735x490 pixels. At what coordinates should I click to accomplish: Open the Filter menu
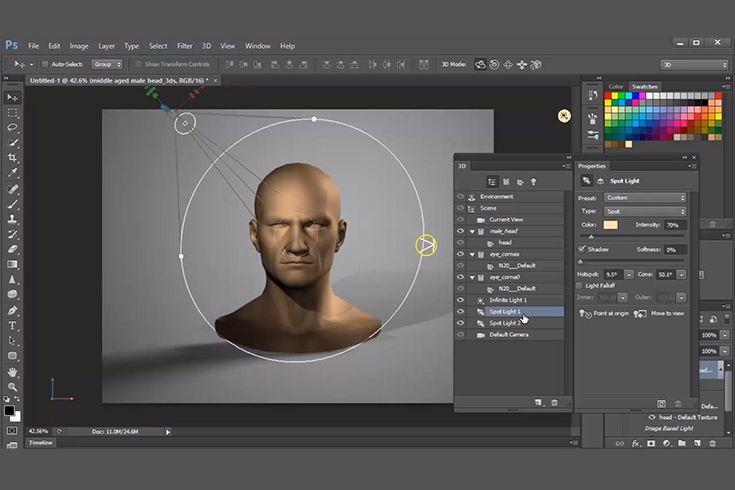tap(185, 46)
